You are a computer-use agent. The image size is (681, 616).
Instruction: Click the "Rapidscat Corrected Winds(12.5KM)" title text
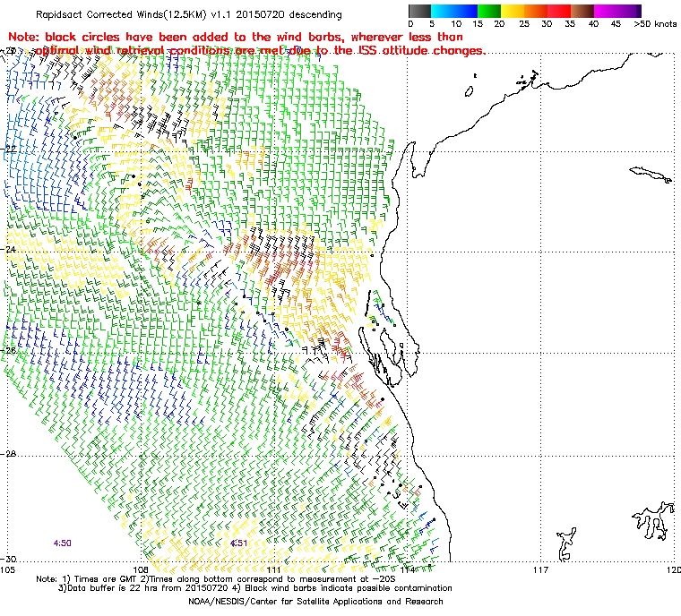[x=121, y=14]
